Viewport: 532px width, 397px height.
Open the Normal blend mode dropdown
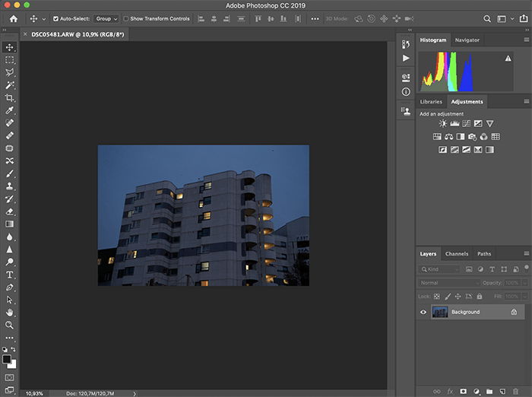(448, 283)
